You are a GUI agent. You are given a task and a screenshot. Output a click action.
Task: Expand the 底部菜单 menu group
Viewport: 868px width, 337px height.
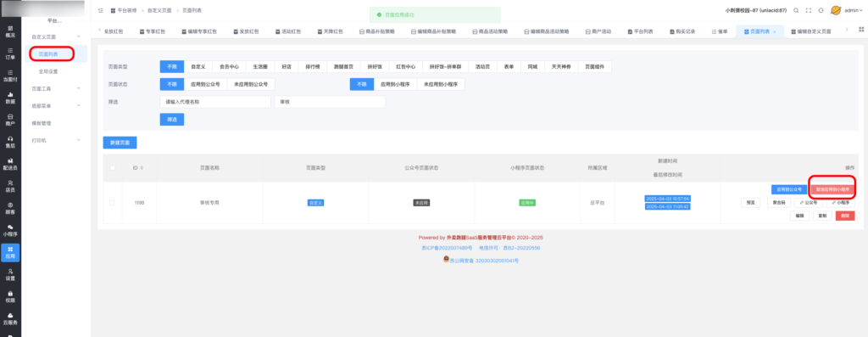[78, 105]
